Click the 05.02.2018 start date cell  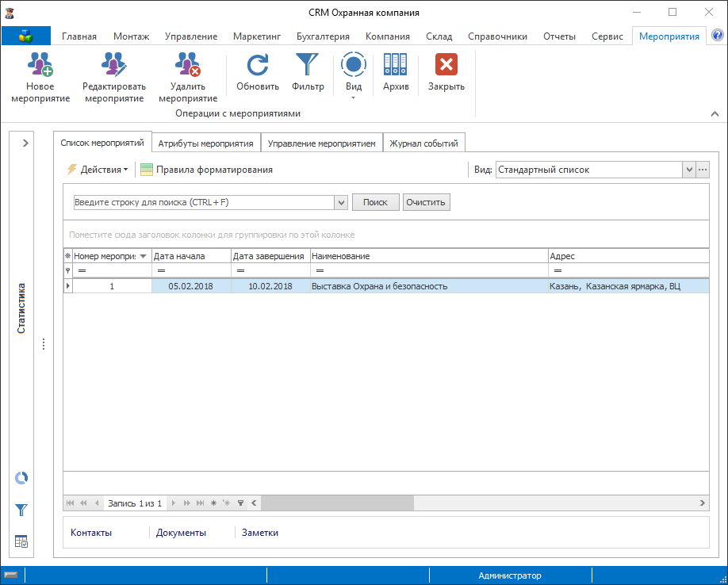(191, 286)
